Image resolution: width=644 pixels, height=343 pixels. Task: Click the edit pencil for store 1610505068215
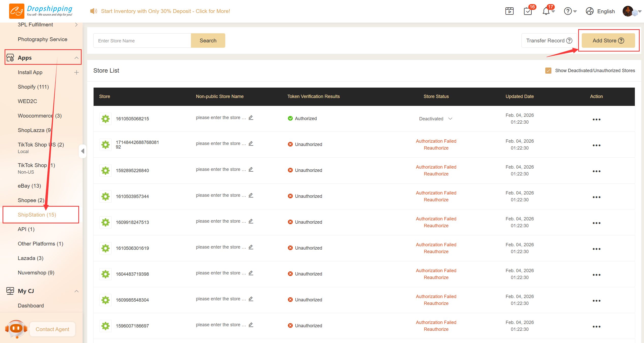tap(251, 118)
